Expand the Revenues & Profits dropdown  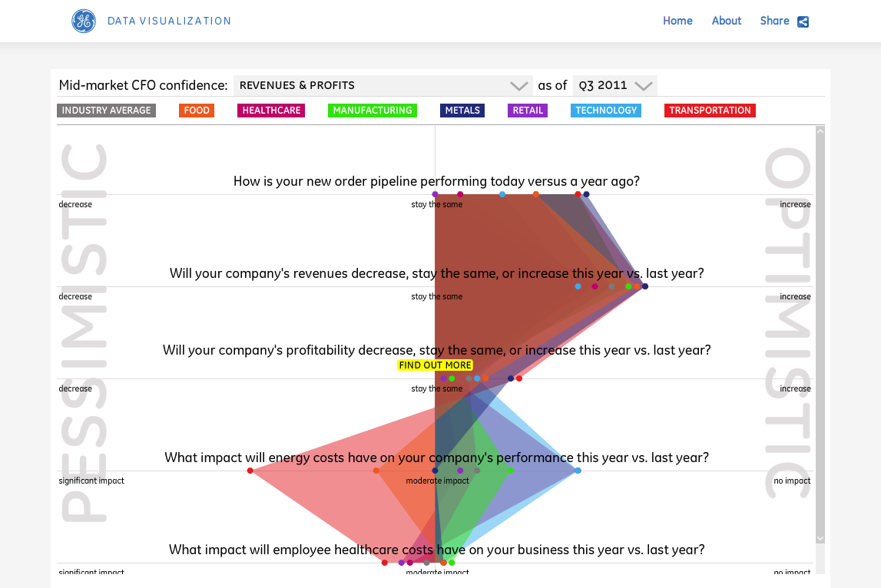click(x=519, y=85)
